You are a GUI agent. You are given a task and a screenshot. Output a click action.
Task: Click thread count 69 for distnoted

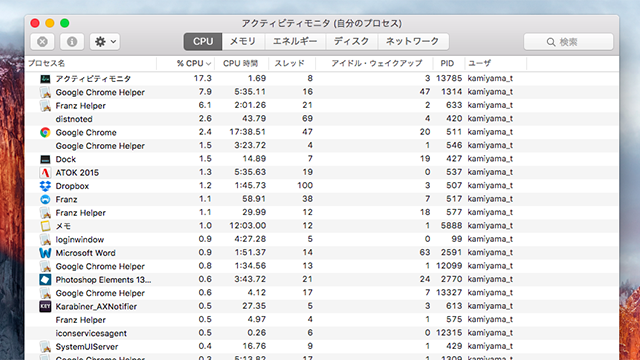click(307, 118)
